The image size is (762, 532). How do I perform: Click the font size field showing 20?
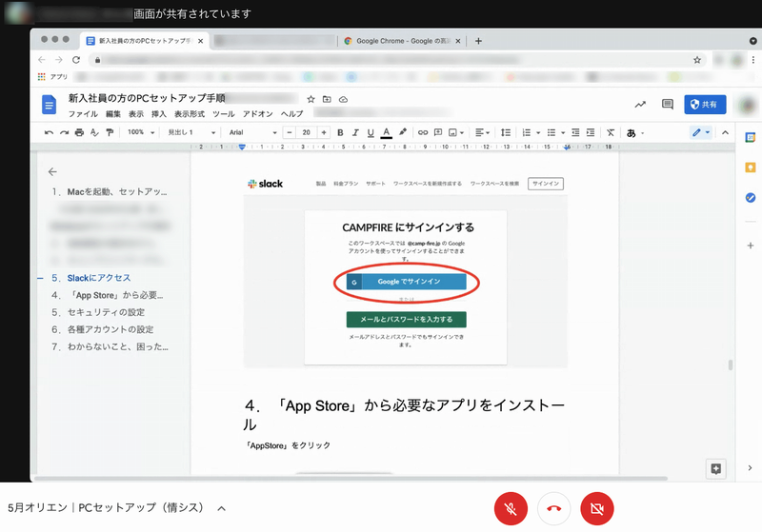[x=307, y=132]
